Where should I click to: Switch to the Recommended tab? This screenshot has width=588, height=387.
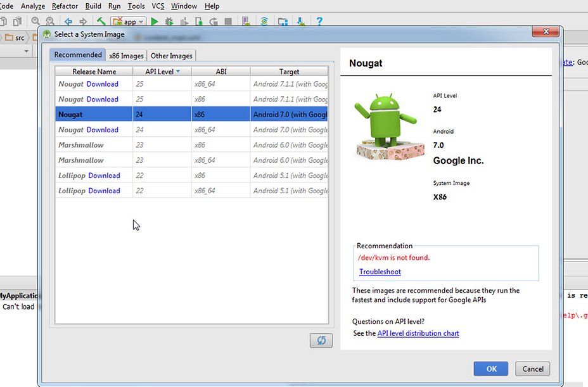pos(78,54)
